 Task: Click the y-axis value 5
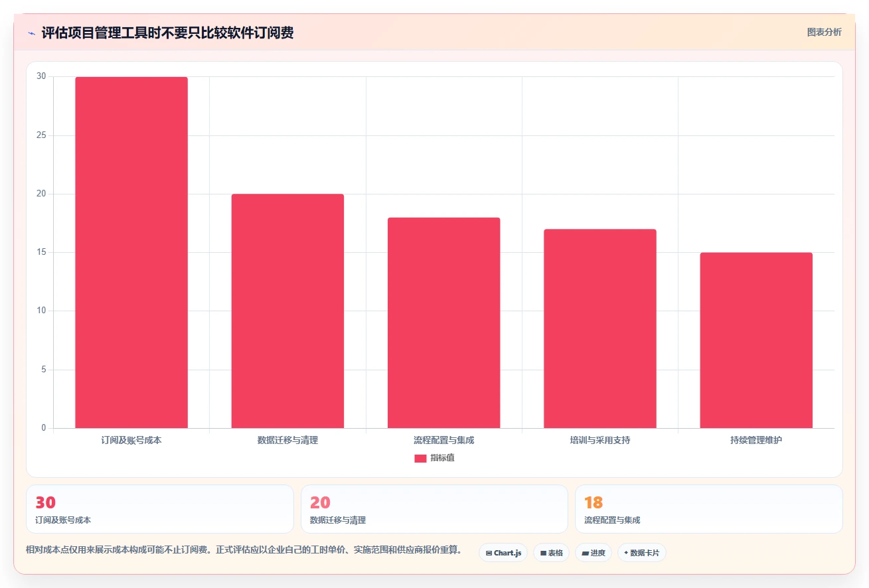pos(44,370)
